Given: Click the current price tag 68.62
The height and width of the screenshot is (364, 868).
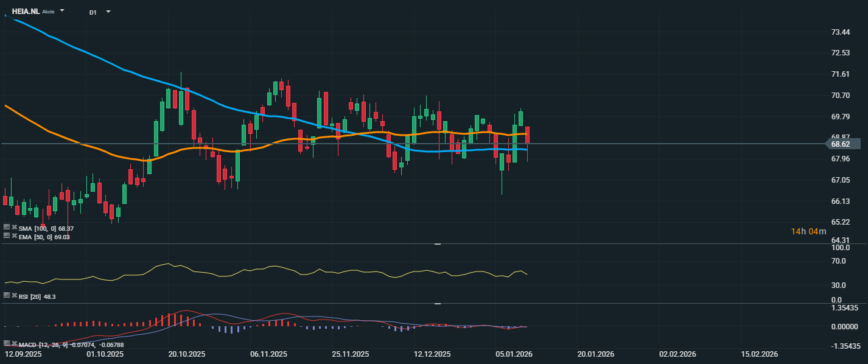Looking at the screenshot, I should coord(842,144).
